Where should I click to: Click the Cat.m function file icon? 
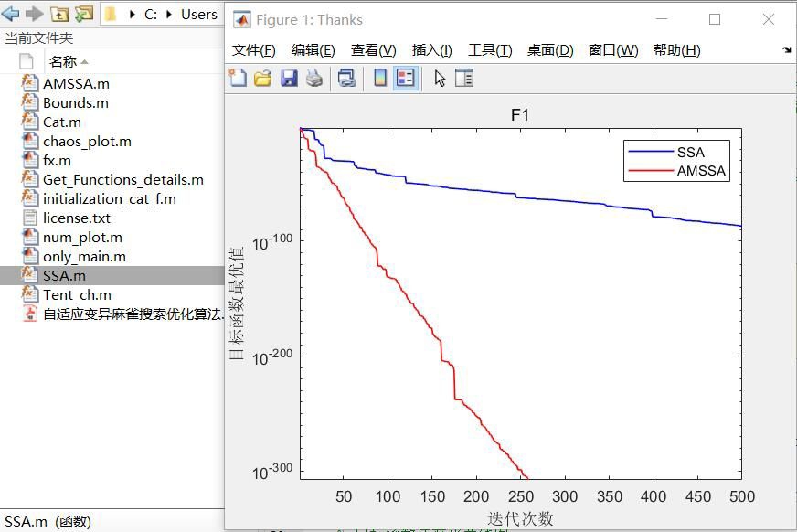(29, 122)
